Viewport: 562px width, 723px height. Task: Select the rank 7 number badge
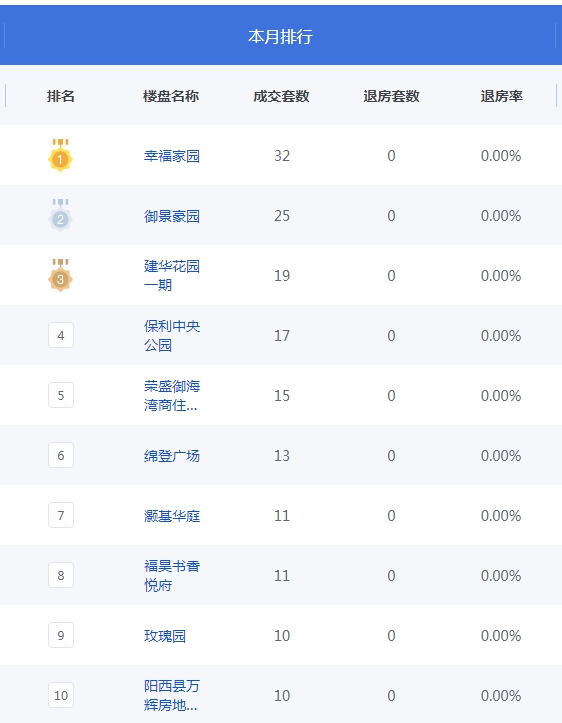tap(61, 515)
